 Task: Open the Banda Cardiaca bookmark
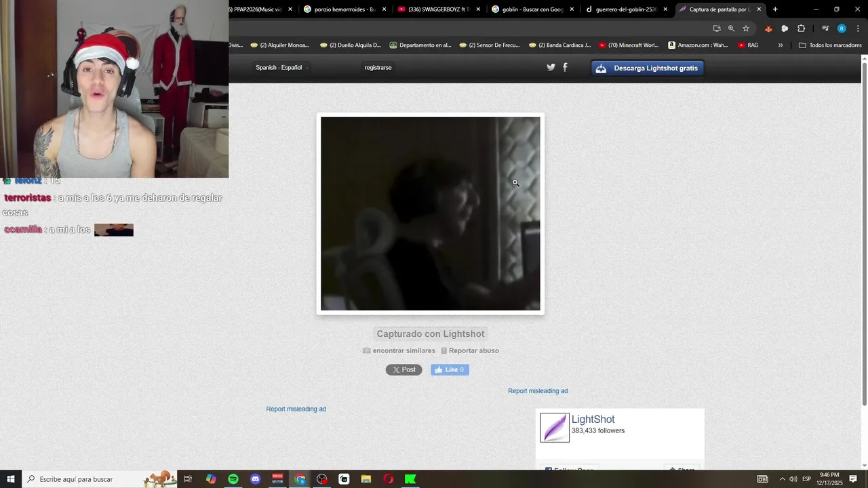(559, 45)
